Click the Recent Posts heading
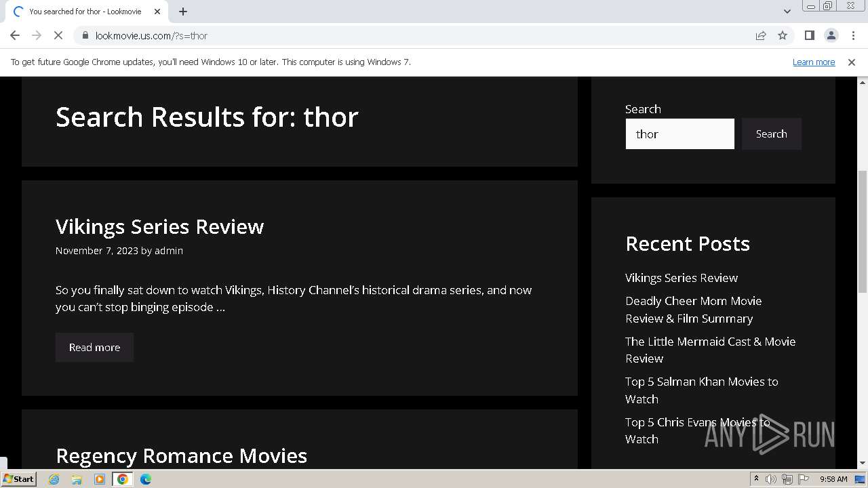Viewport: 868px width, 488px height. click(x=688, y=243)
